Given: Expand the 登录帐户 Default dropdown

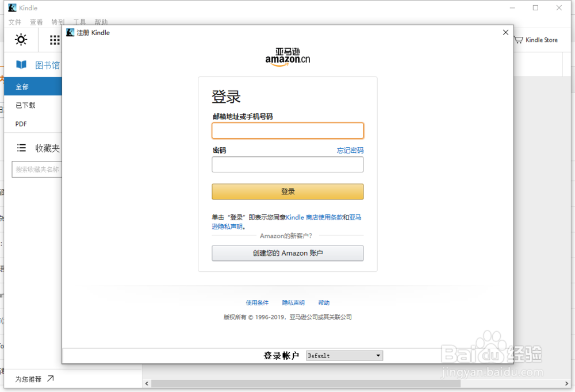Looking at the screenshot, I should pos(344,355).
